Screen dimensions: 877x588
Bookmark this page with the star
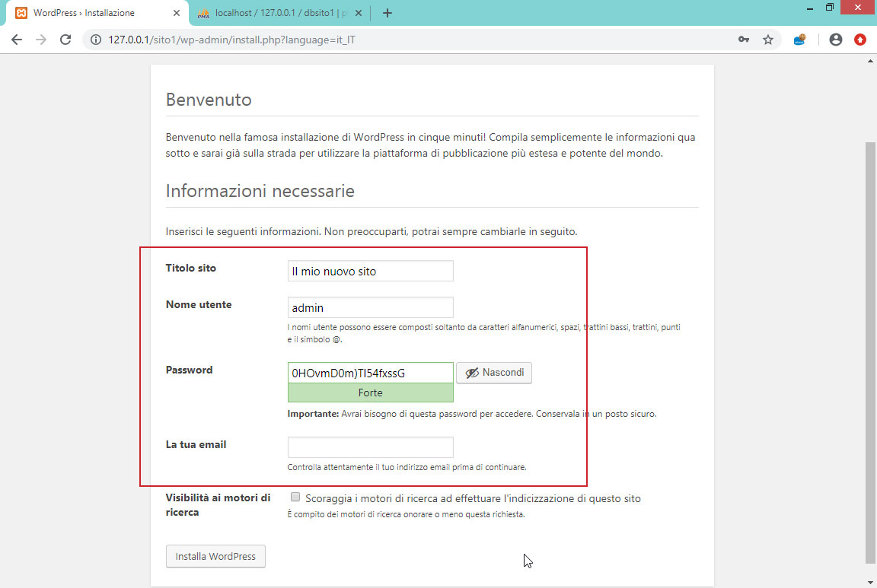[x=768, y=40]
